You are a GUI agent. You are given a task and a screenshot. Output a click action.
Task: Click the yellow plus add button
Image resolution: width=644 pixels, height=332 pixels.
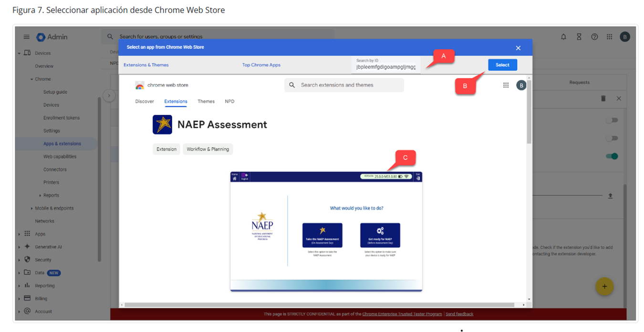[x=604, y=286]
